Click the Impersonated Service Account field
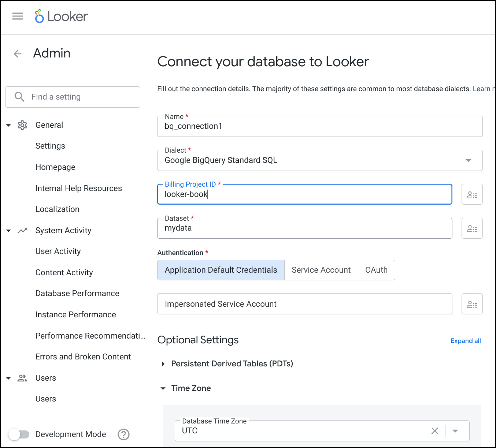 304,304
